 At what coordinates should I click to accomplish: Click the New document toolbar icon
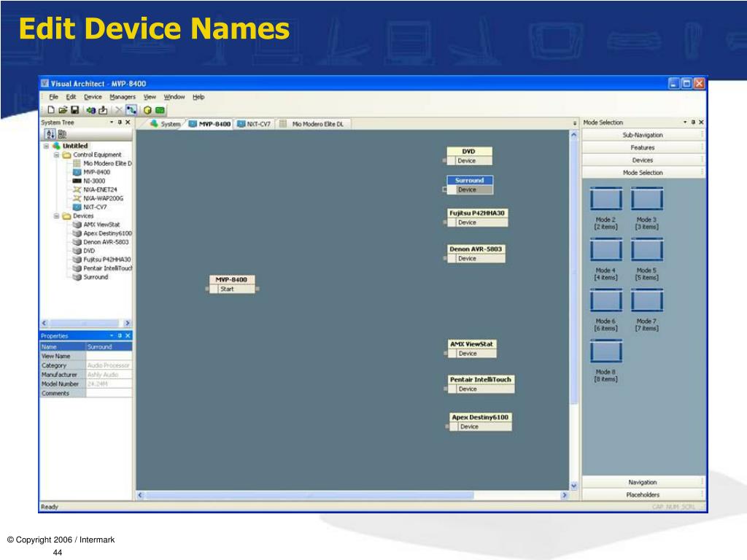click(x=51, y=110)
